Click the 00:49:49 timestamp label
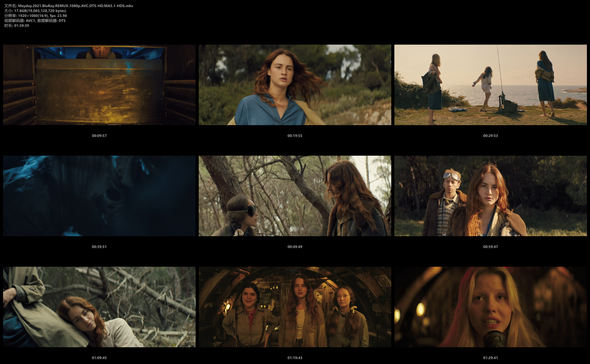The width and height of the screenshot is (590, 364). (295, 247)
